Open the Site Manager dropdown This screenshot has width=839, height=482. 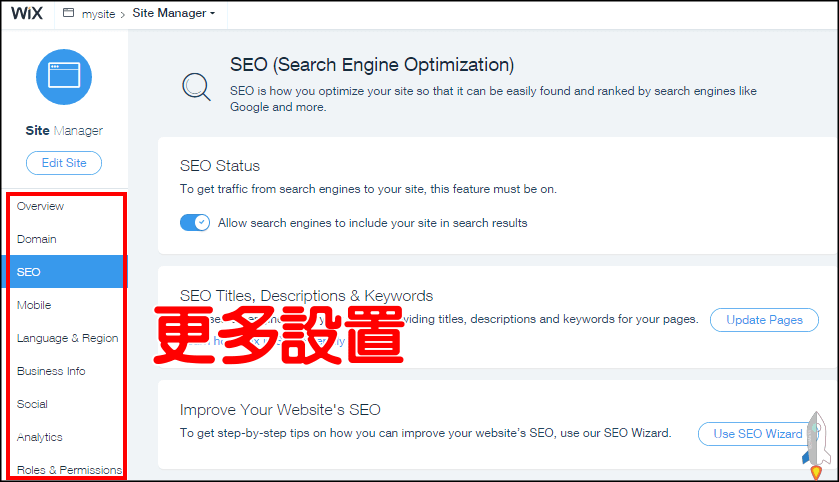173,14
